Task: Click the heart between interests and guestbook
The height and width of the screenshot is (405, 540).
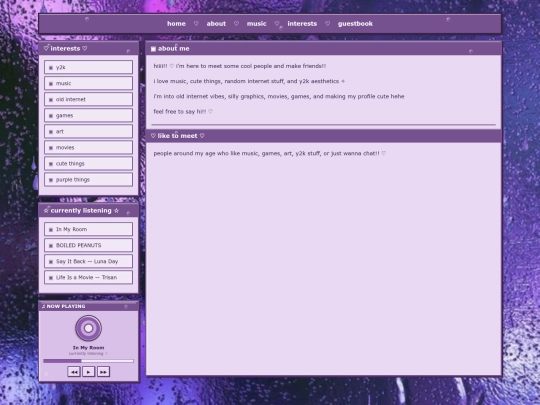Action: click(328, 24)
